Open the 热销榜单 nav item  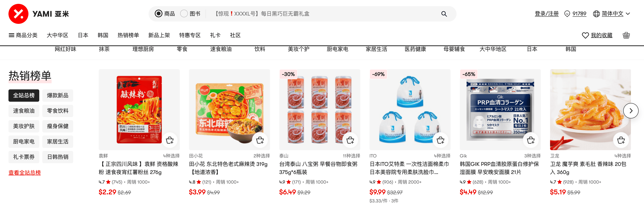[128, 35]
